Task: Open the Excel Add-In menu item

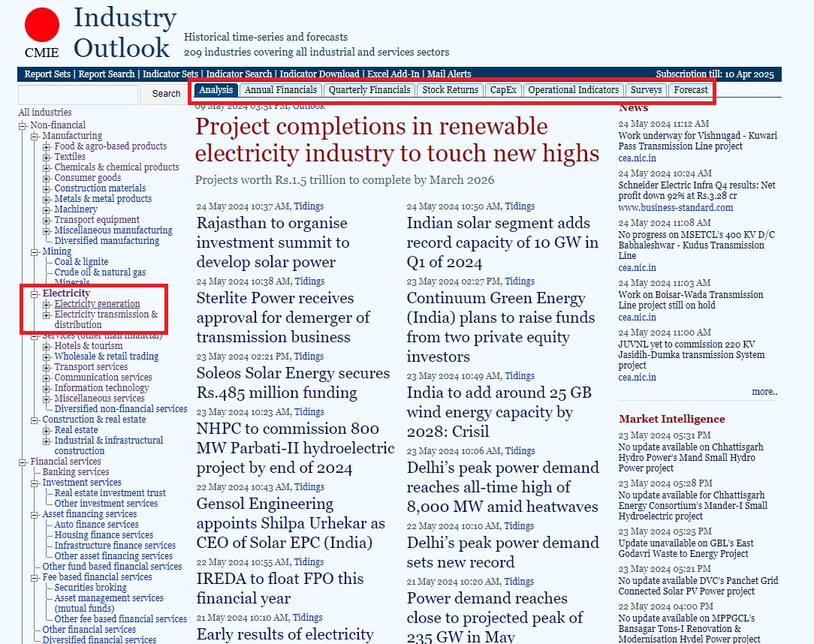Action: pyautogui.click(x=393, y=74)
